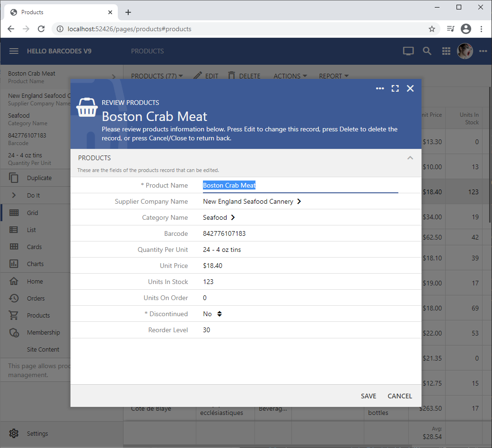Click the user avatar picture

[465, 51]
